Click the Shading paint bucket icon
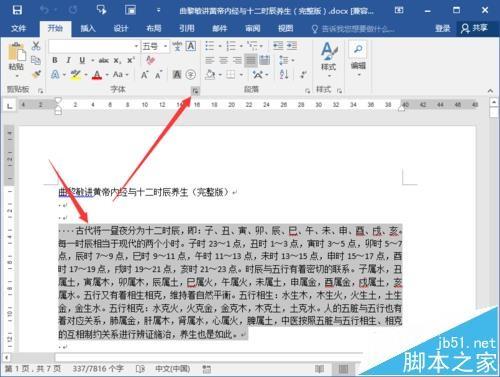The width and height of the screenshot is (500, 377). tap(210, 74)
